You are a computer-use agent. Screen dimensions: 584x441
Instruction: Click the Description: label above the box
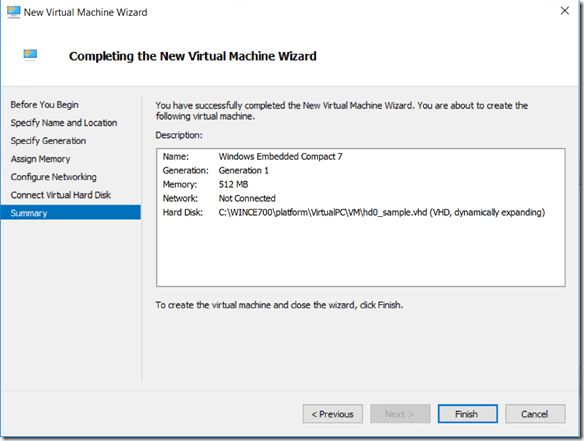tap(179, 135)
